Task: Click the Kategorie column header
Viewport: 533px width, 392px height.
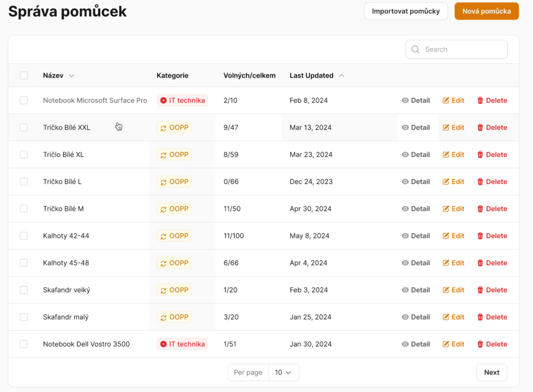Action: point(172,75)
